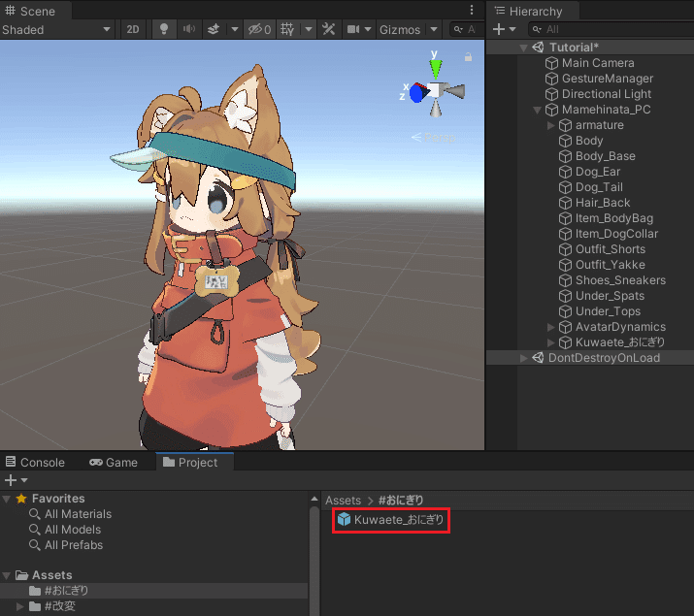Expand DontDestroyOnLoad scene
Screen dimensions: 694x616
click(x=523, y=358)
